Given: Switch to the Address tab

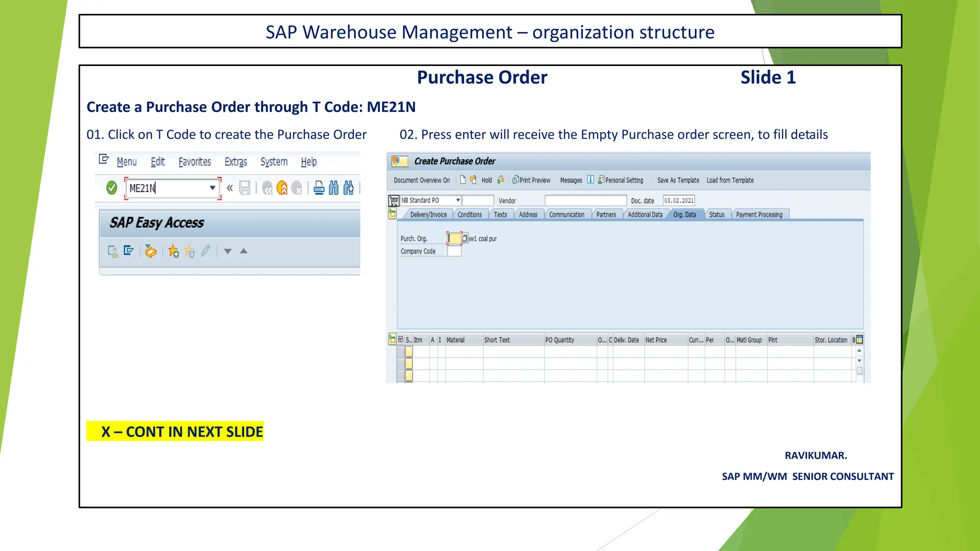Looking at the screenshot, I should [x=528, y=214].
